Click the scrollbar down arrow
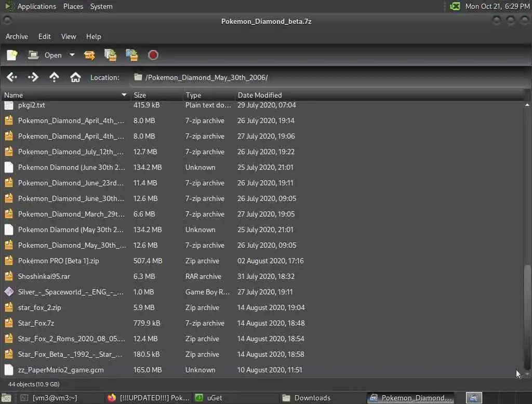The width and height of the screenshot is (532, 404). coord(527,374)
